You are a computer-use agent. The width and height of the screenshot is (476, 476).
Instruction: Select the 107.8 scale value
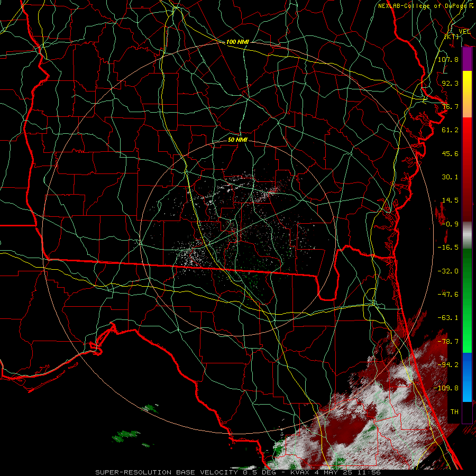(x=448, y=59)
